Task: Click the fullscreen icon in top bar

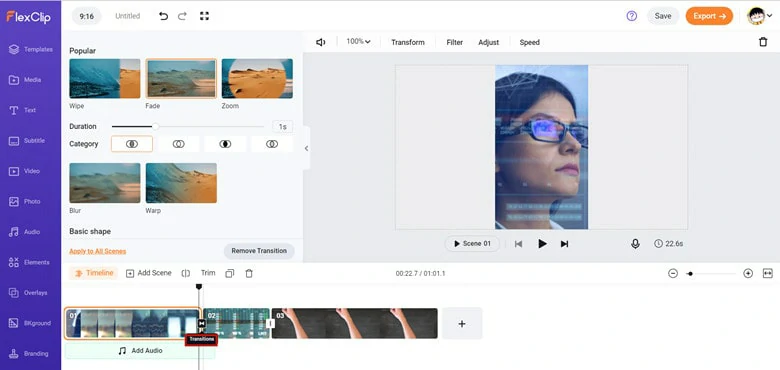Action: pyautogui.click(x=204, y=16)
